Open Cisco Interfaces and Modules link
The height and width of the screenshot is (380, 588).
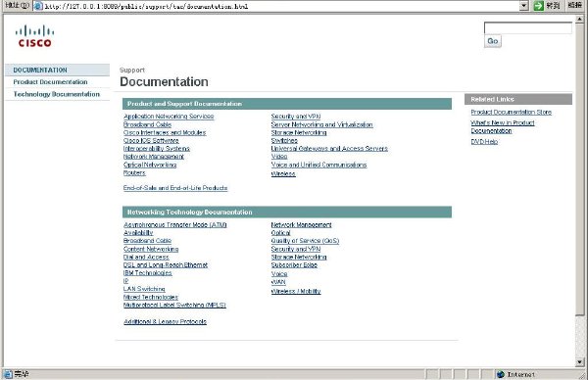tap(165, 132)
